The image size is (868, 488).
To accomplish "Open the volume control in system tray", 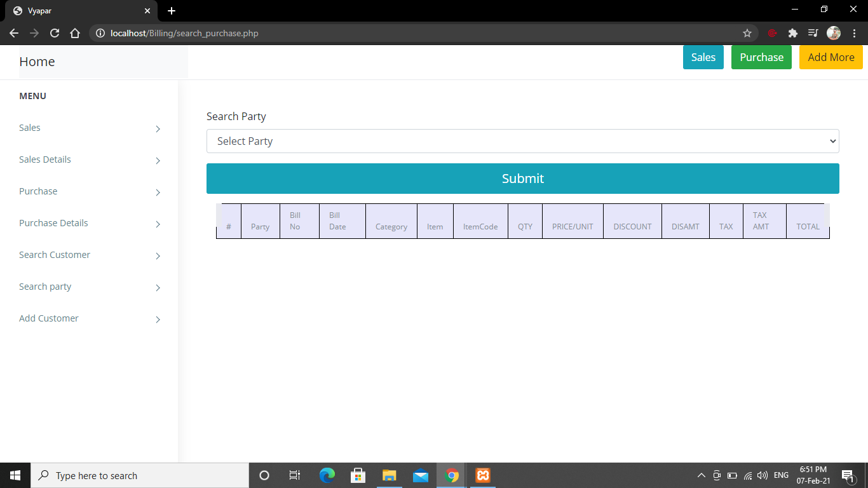I will (763, 475).
